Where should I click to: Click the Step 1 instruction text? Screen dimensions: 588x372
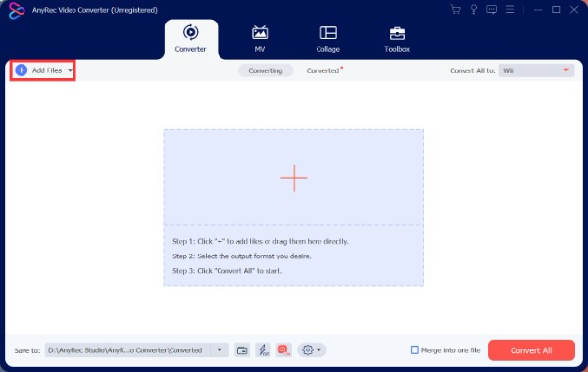click(x=261, y=241)
